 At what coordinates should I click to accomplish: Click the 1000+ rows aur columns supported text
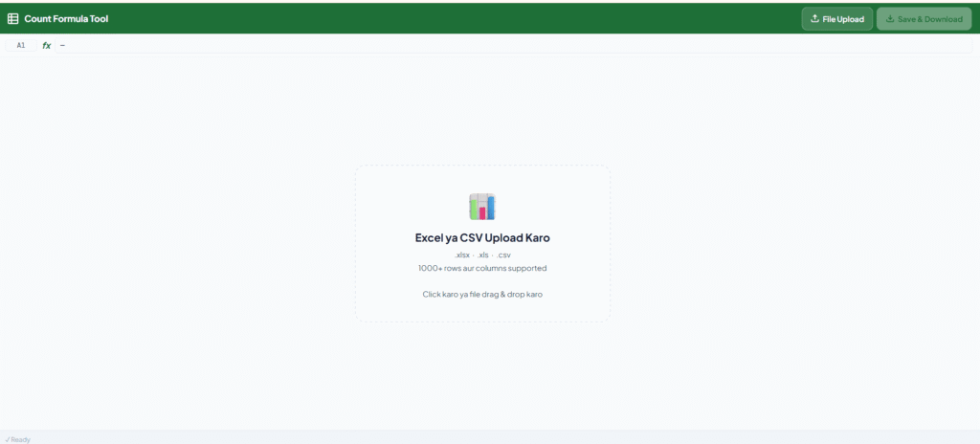pyautogui.click(x=482, y=268)
